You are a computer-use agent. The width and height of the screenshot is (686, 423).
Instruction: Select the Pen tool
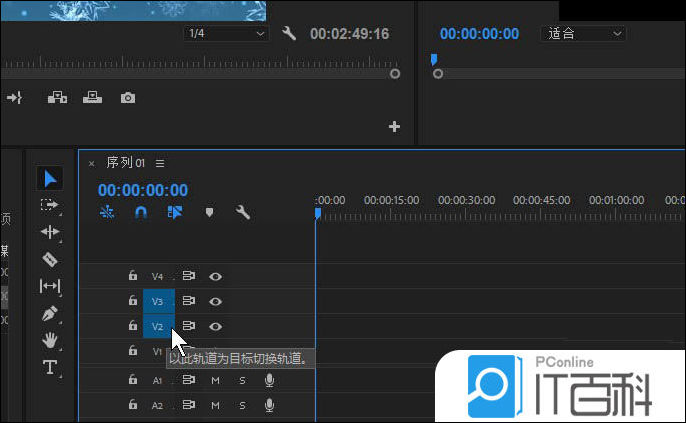tap(50, 313)
